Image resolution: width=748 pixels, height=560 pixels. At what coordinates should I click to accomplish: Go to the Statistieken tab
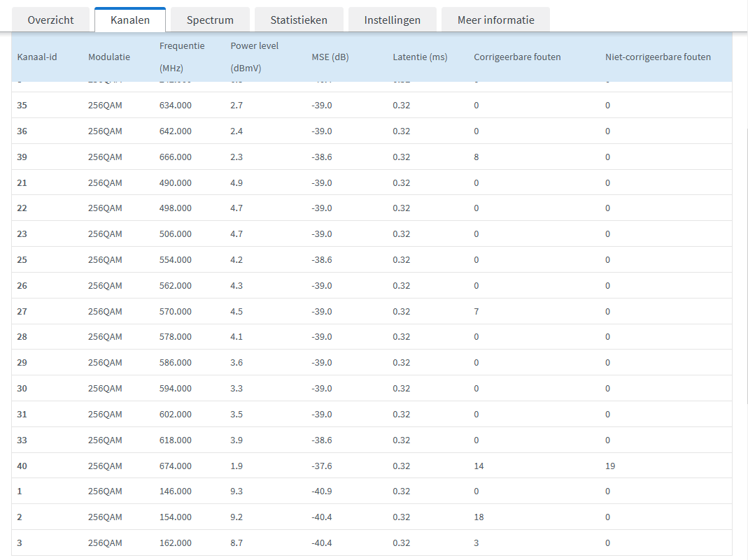299,20
